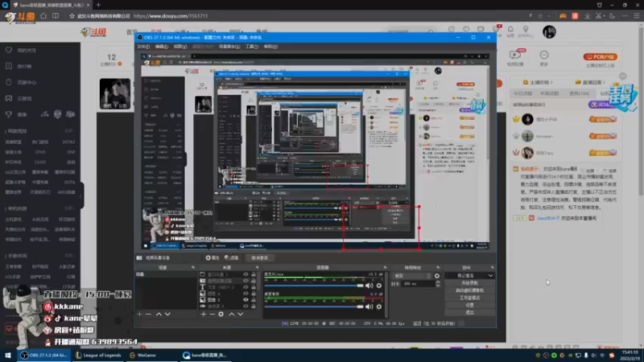Open the OBS 帮助 Help menu
This screenshot has height=362, width=644.
coord(270,47)
